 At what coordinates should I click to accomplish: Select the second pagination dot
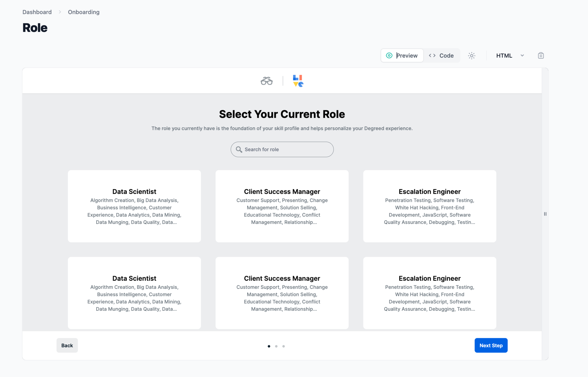coord(276,346)
